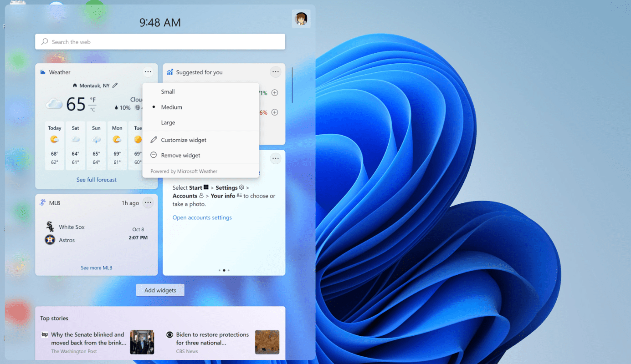The width and height of the screenshot is (631, 364).
Task: Click the large cloudy weather icon
Action: click(x=54, y=104)
